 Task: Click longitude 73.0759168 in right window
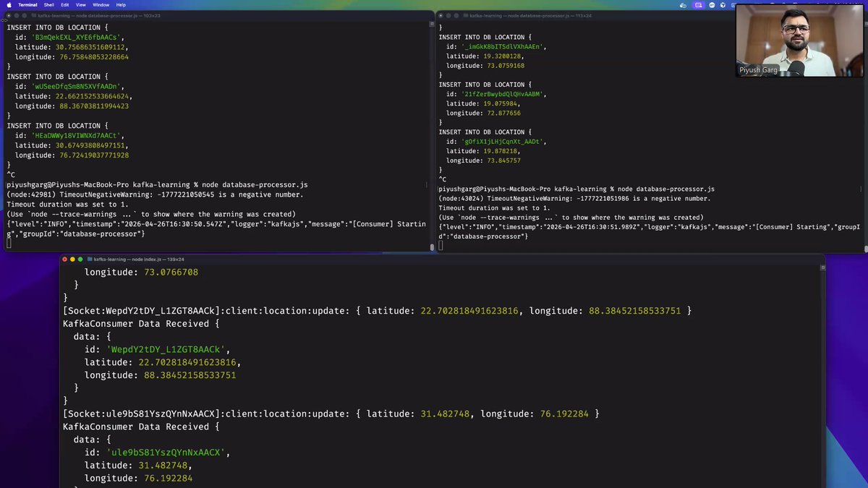coord(505,65)
